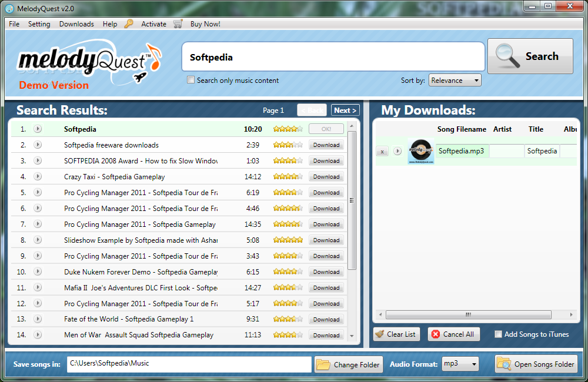Click My Downloads horizontal scrollbar thumb
This screenshot has width=588, height=382.
(x=469, y=314)
